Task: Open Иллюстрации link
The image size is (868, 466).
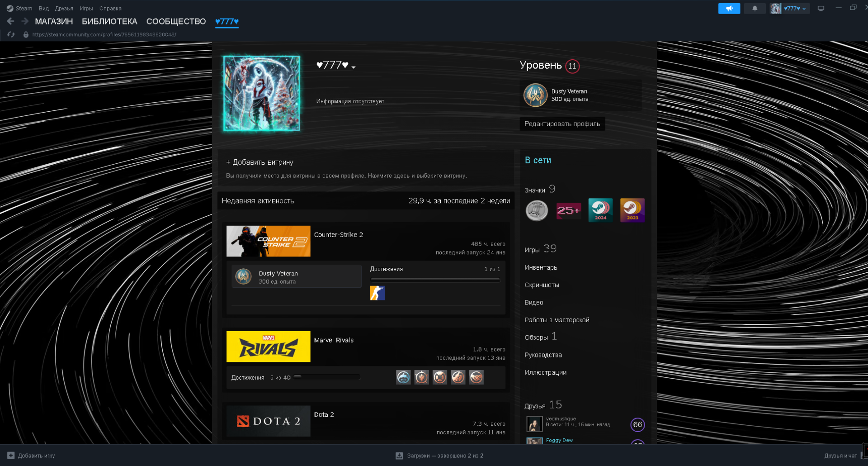Action: 545,372
